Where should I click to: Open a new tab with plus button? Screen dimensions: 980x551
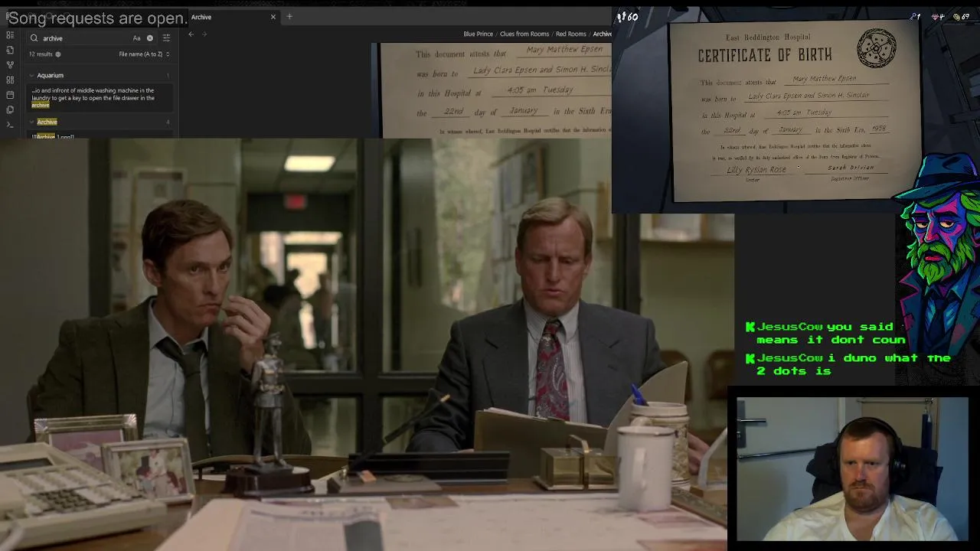click(x=289, y=17)
